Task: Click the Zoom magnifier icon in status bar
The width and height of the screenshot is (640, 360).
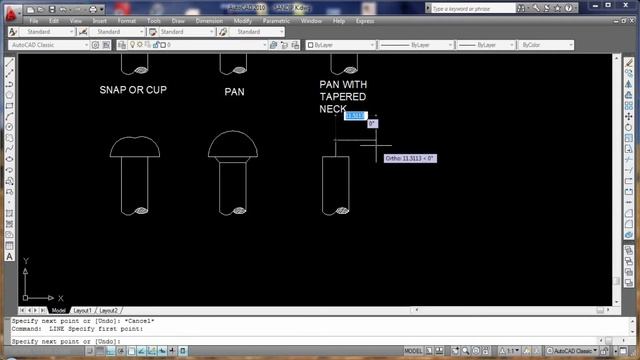Action: (x=466, y=351)
